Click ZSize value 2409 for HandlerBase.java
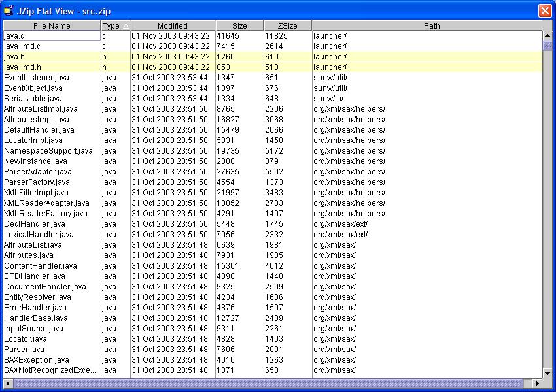 (274, 318)
